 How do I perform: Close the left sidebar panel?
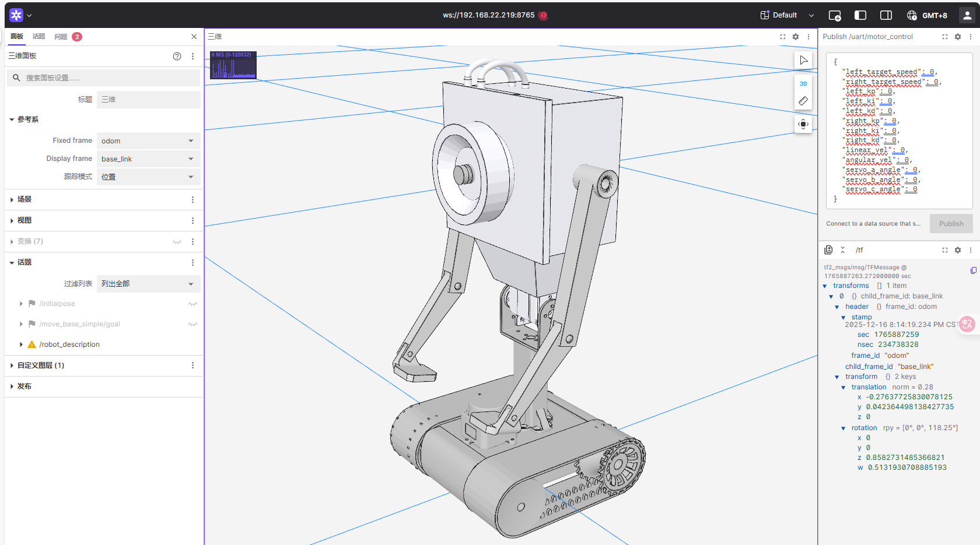[194, 37]
